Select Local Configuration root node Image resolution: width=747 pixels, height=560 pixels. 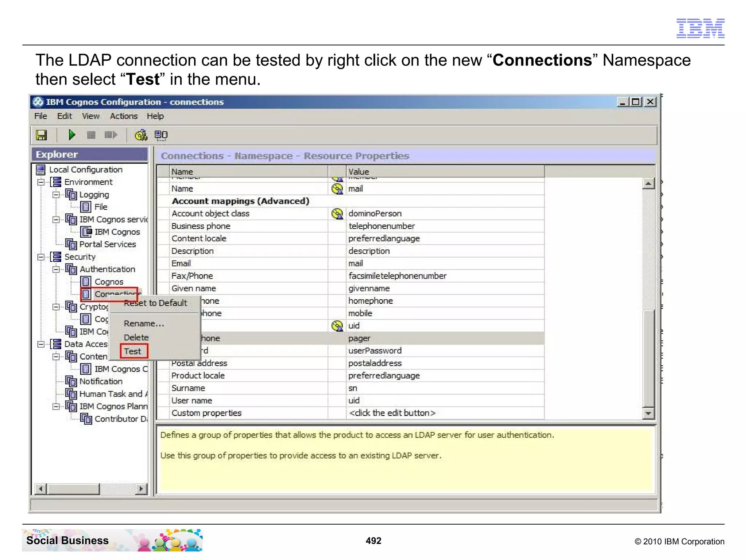tap(86, 170)
